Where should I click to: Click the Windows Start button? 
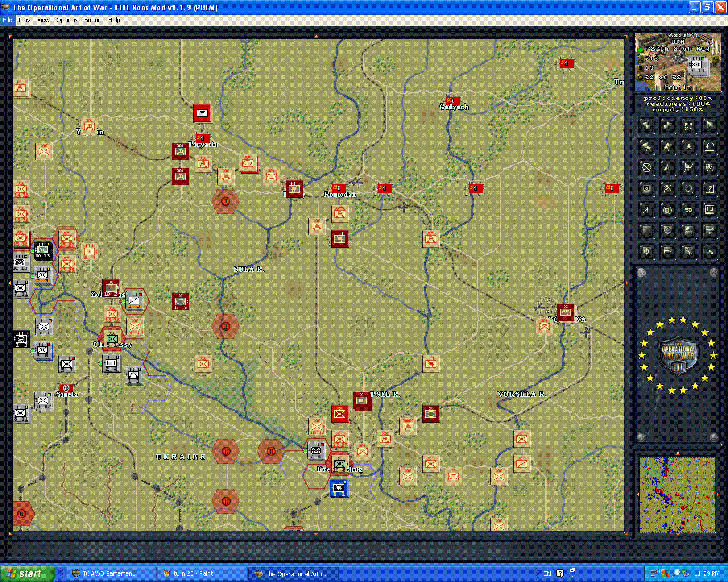point(27,573)
